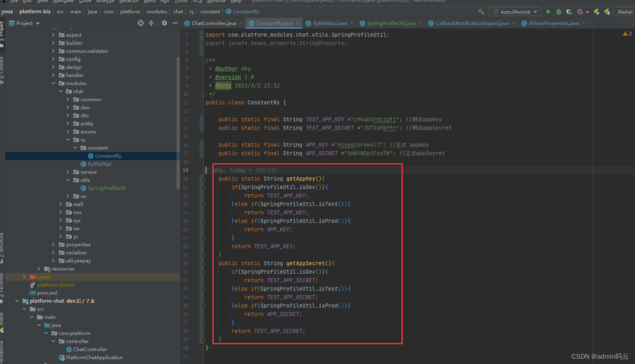Run with Coverage using the shield icon

pyautogui.click(x=569, y=12)
